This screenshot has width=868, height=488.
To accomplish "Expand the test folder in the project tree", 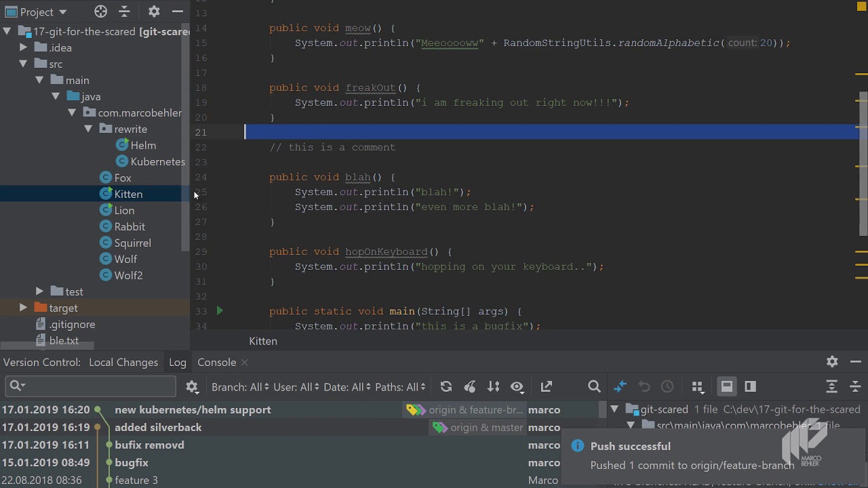I will point(39,291).
